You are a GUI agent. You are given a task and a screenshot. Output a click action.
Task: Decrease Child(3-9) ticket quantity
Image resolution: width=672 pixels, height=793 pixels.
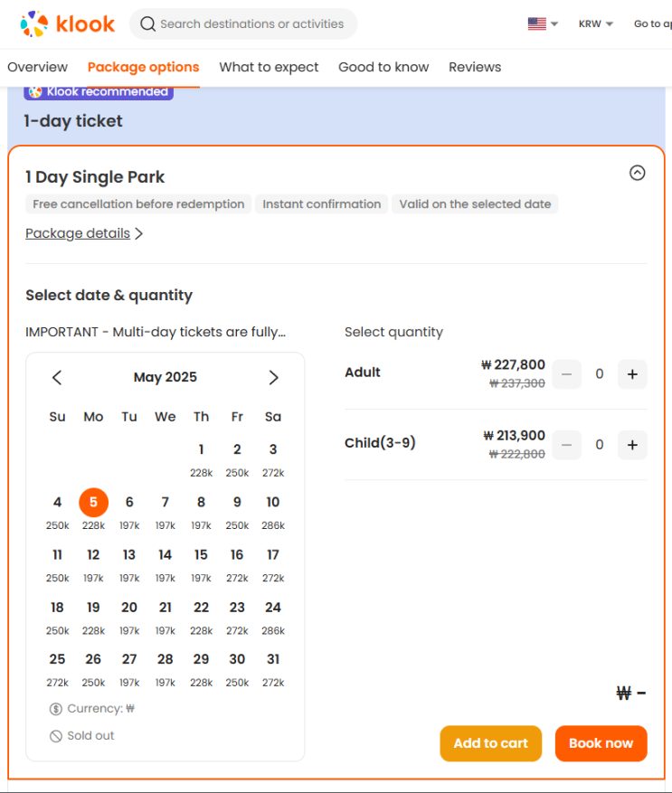click(567, 444)
